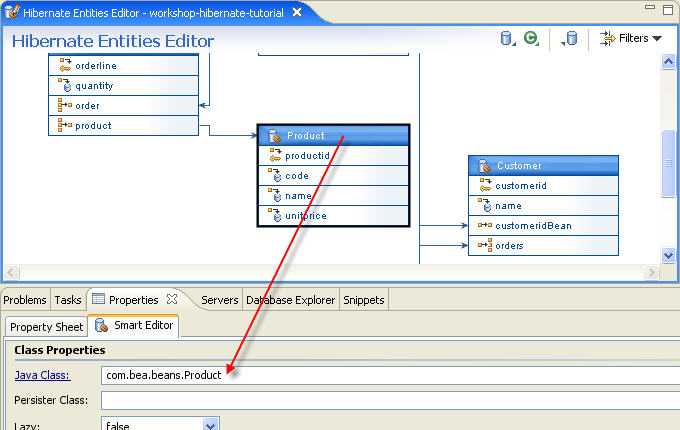Click the Hibernate Entities Editor tab
Screen dimensions: 680x430
(154, 13)
